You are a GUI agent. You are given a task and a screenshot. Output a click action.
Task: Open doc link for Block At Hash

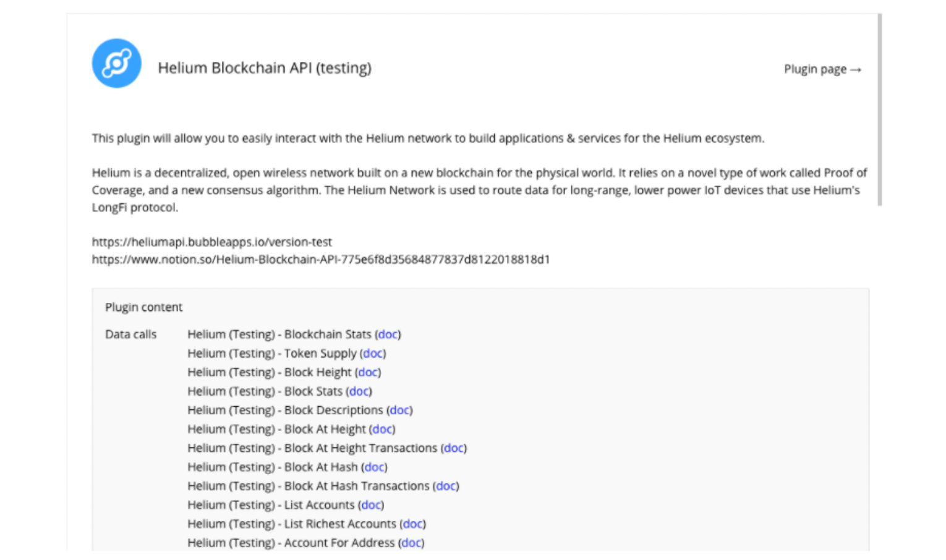coord(374,467)
